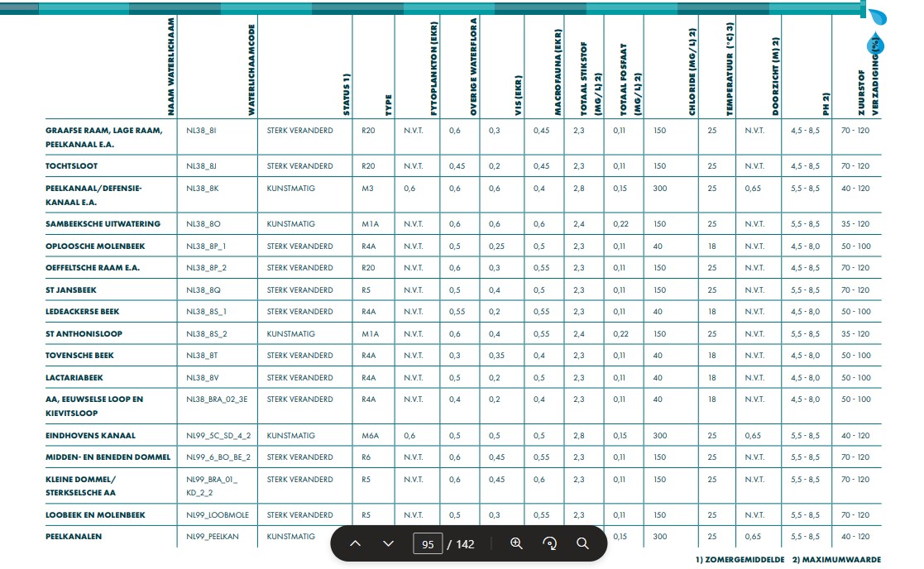
Task: Go to next page using down arrow
Action: [389, 543]
